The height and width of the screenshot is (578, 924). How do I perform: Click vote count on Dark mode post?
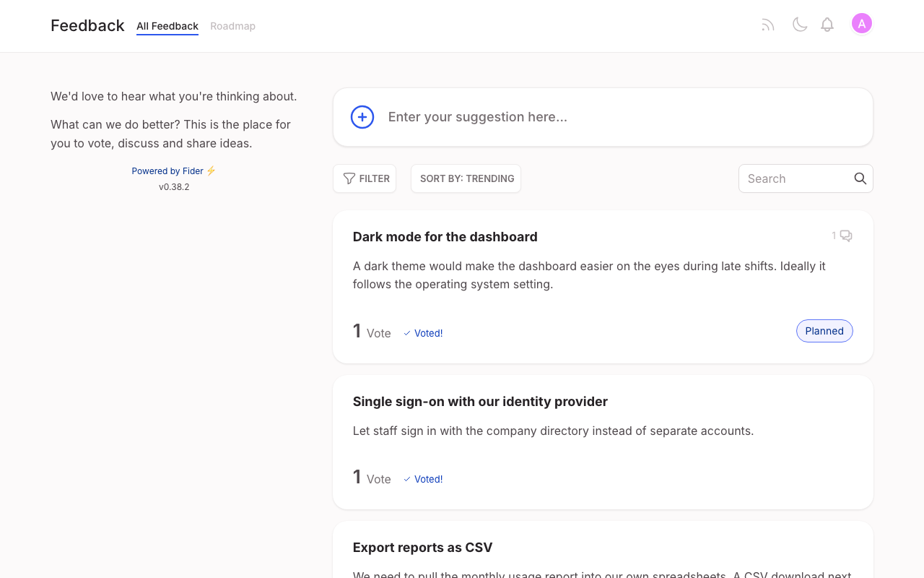pyautogui.click(x=372, y=332)
